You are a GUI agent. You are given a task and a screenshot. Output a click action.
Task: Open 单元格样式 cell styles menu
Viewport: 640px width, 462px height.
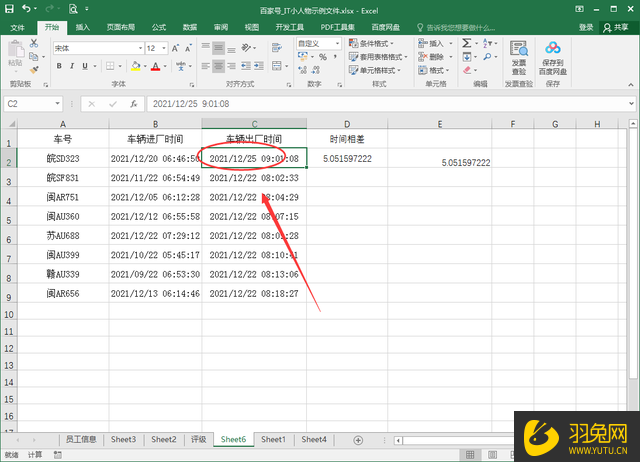tap(375, 70)
